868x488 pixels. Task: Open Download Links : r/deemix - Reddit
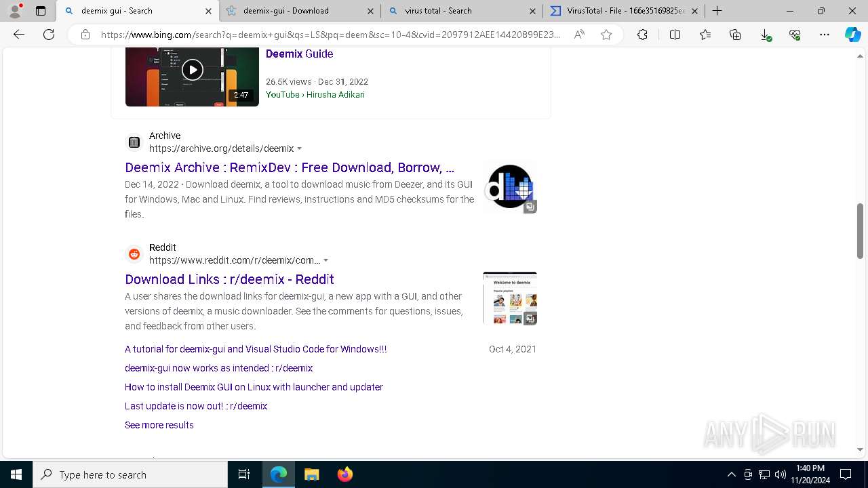coord(229,279)
